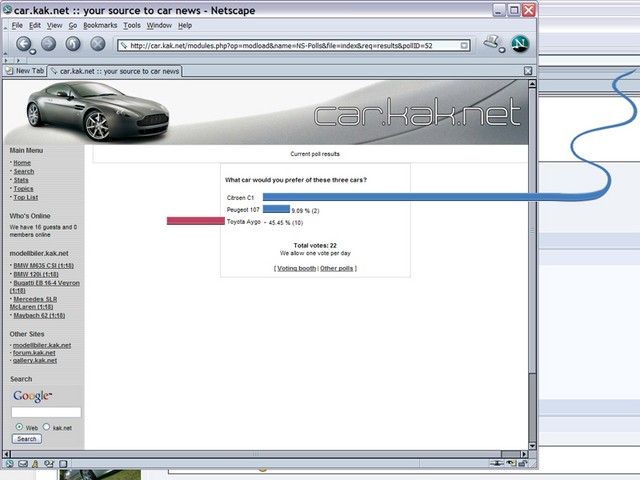Open Navigator from the status bar icon
Image resolution: width=640 pixels, height=480 pixels.
coord(9,464)
